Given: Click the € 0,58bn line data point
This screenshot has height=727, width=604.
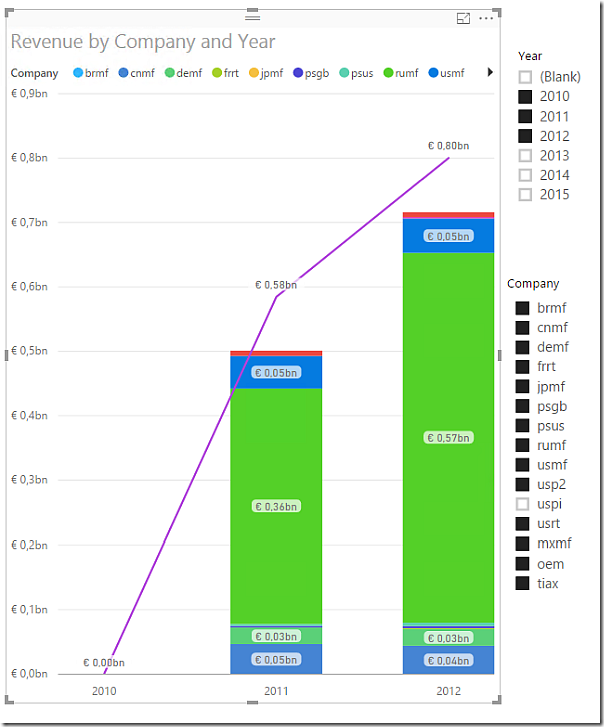Looking at the screenshot, I should (276, 296).
